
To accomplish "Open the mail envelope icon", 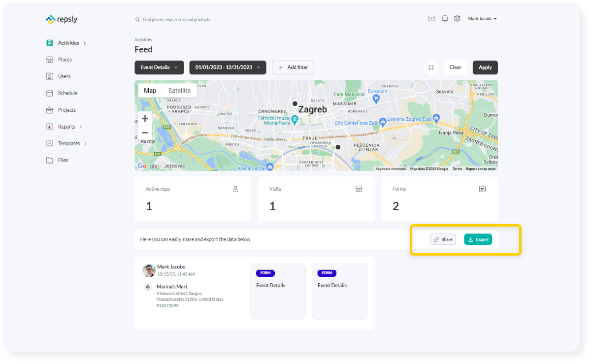I will 431,19.
